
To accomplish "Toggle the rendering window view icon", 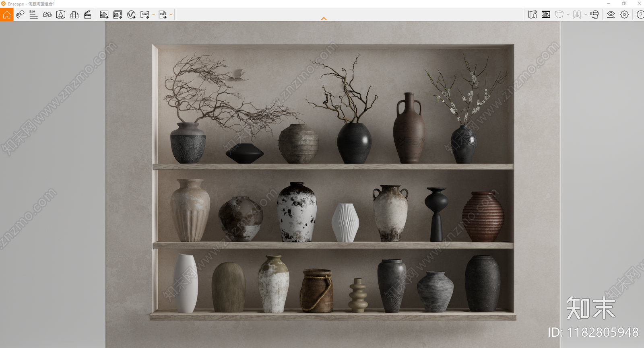I will 546,15.
